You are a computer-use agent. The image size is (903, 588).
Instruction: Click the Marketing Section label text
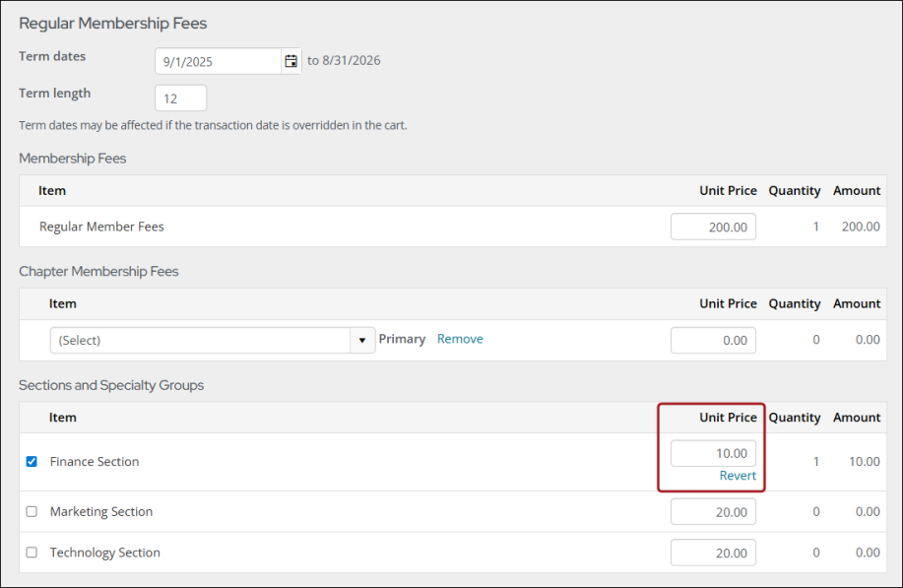[101, 512]
